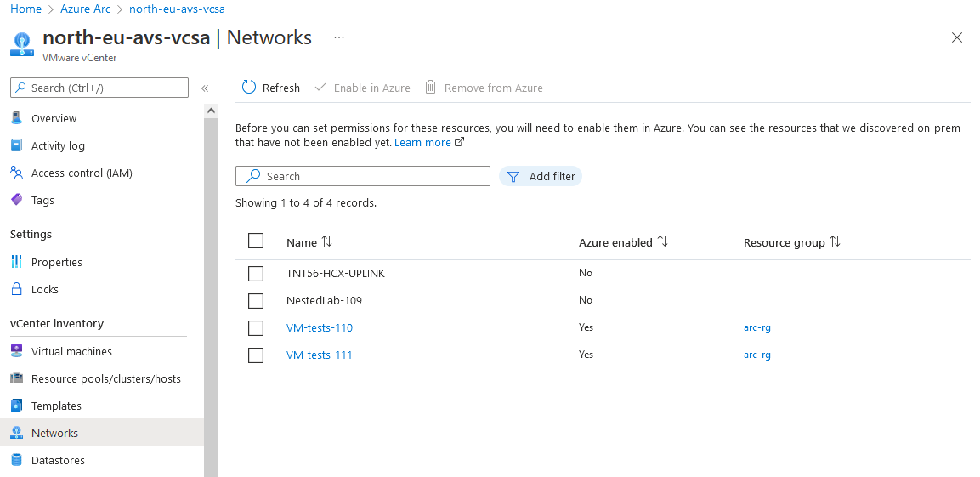980x477 pixels.
Task: Click the Activity log icon
Action: click(17, 145)
